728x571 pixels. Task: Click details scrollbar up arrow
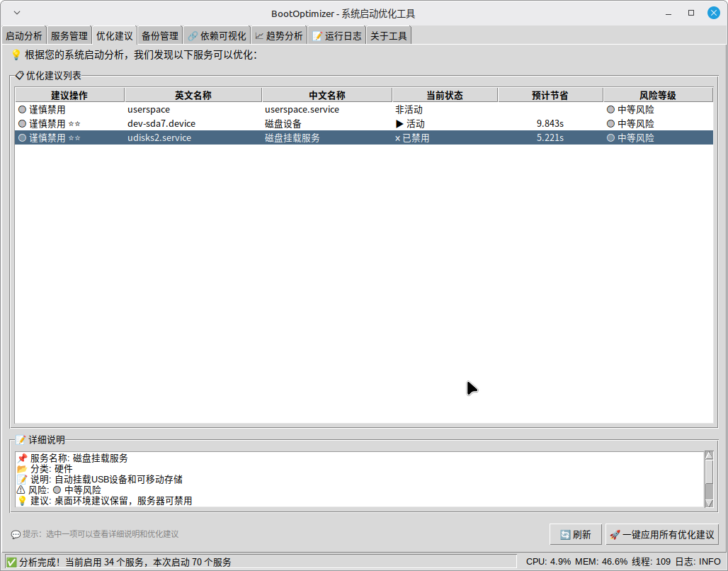tap(709, 456)
